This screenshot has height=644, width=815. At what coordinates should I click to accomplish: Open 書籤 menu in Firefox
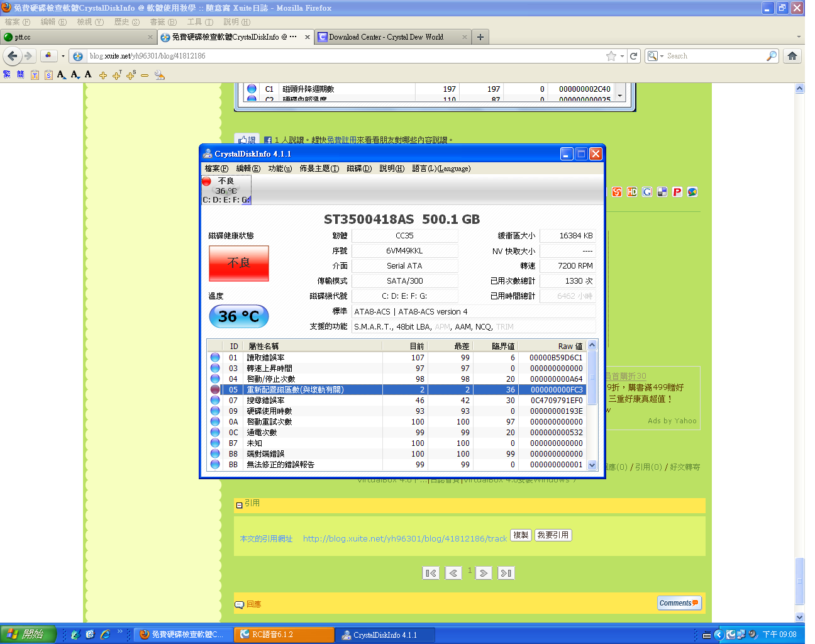(164, 22)
